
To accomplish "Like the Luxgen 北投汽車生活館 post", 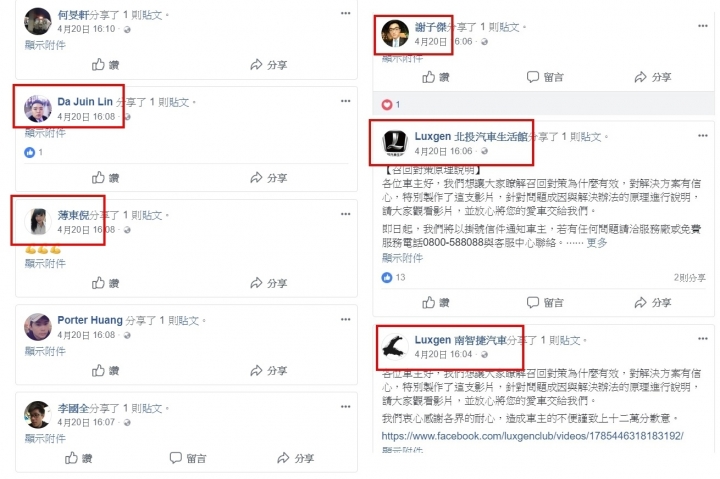I will 435,303.
